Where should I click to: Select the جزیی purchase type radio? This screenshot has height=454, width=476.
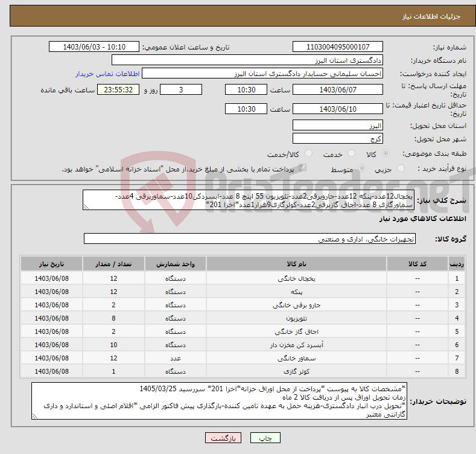point(401,168)
